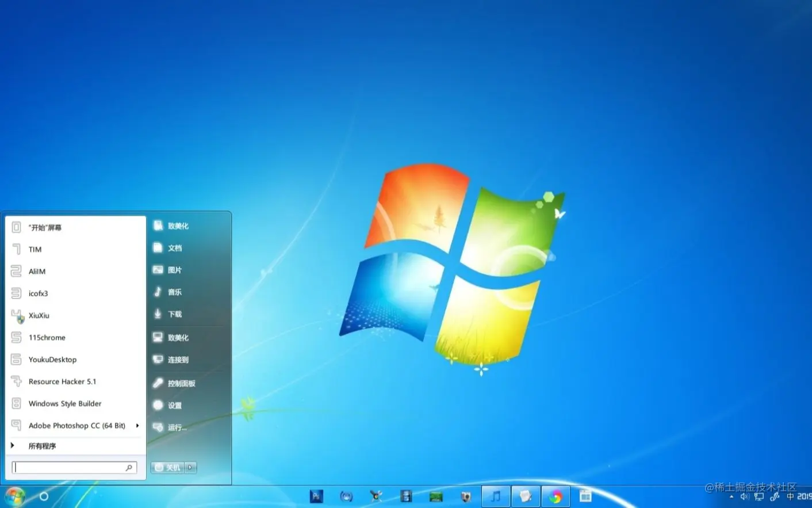
Task: Launch icofx3 from the start menu
Action: point(75,293)
